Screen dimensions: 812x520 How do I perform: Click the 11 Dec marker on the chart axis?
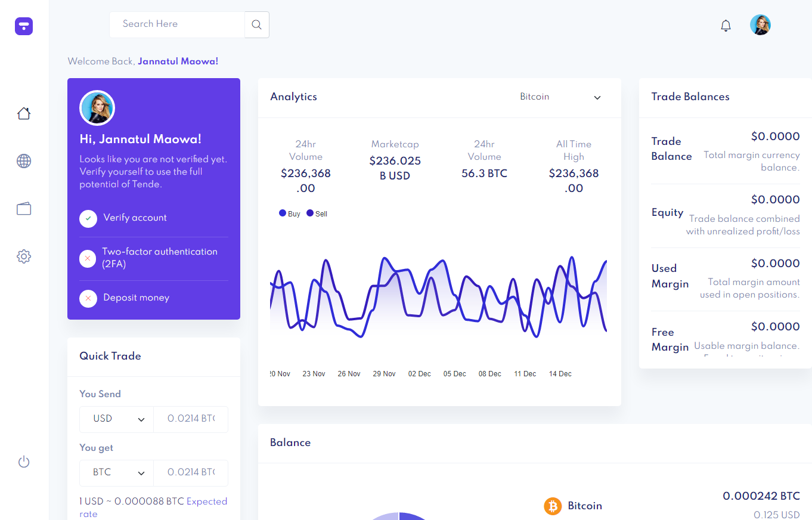coord(524,373)
